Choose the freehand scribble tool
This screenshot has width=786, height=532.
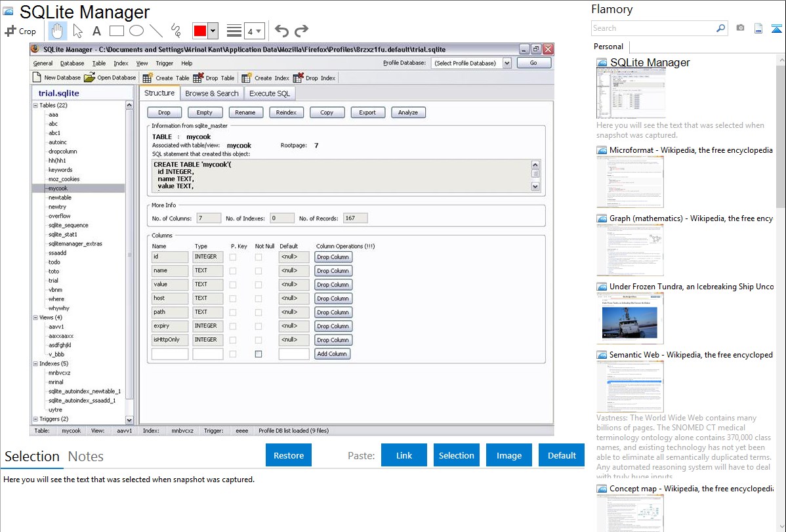point(176,31)
